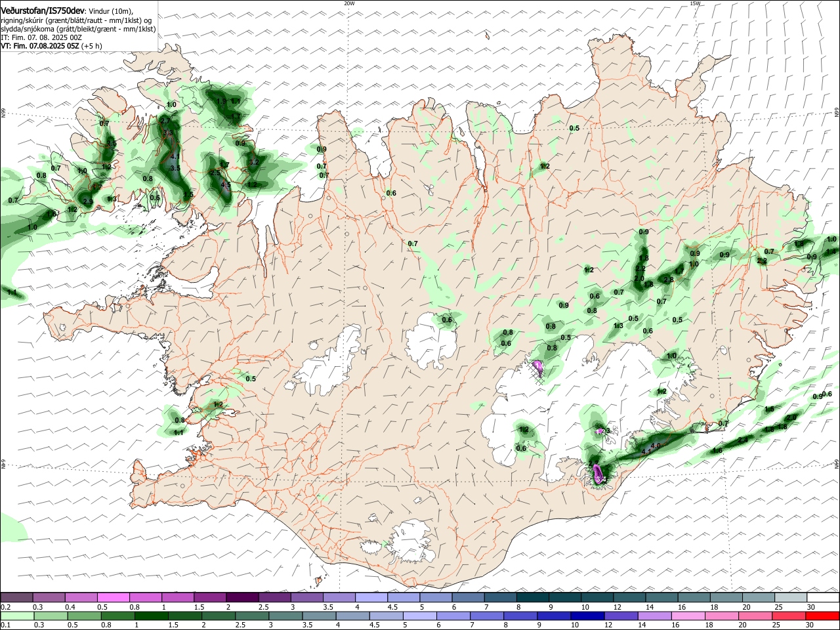
Task: Click the 1.9 precipitation value in the northwest
Action: tap(221, 102)
